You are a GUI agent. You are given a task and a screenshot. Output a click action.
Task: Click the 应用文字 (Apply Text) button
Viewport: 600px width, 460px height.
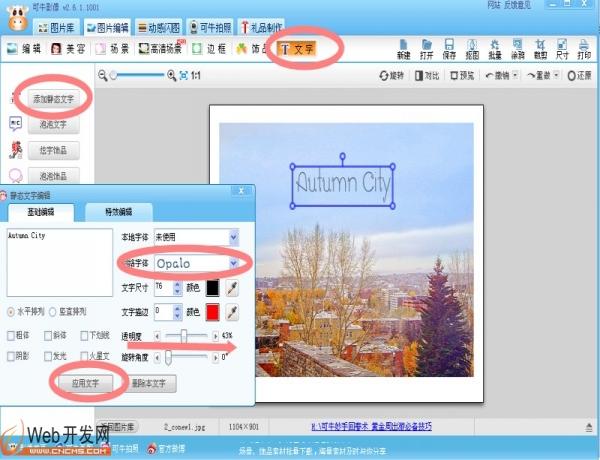[x=85, y=384]
